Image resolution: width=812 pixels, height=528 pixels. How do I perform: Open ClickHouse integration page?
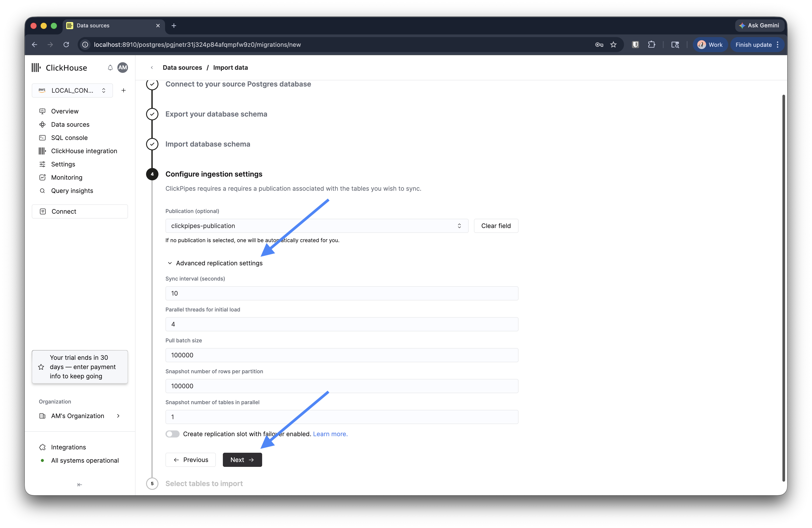(x=84, y=151)
